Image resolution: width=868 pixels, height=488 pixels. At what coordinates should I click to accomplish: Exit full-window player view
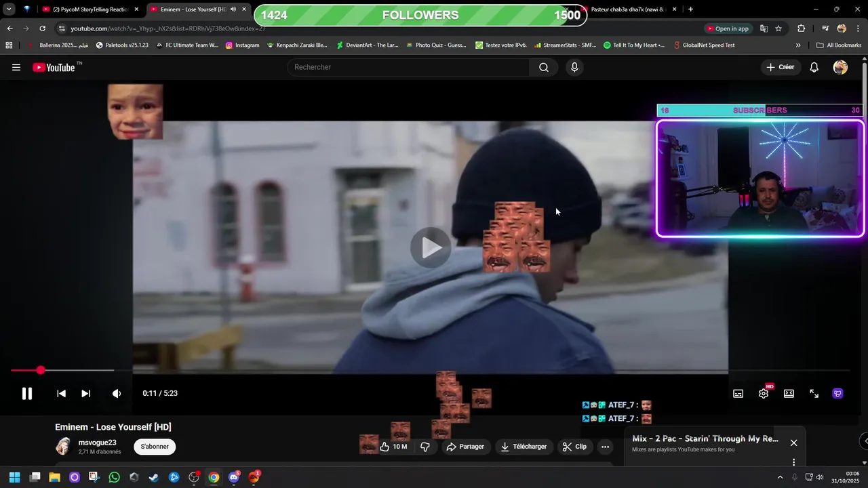pyautogui.click(x=814, y=393)
